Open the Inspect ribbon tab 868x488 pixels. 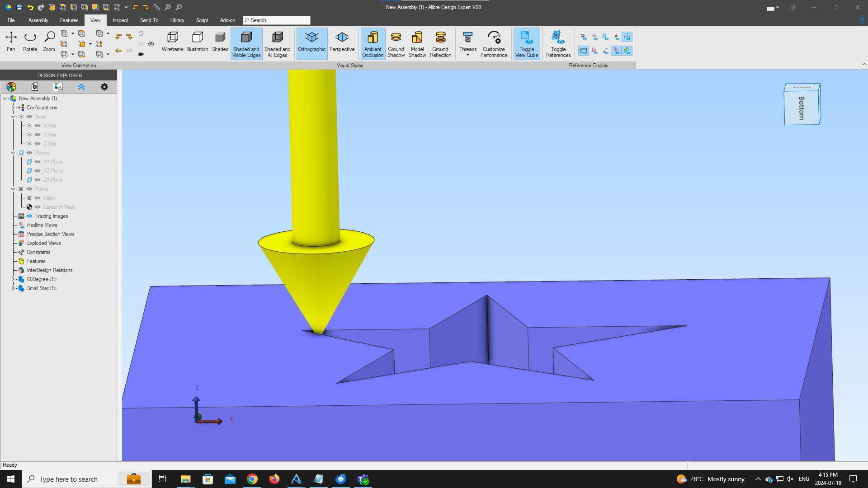pyautogui.click(x=120, y=20)
